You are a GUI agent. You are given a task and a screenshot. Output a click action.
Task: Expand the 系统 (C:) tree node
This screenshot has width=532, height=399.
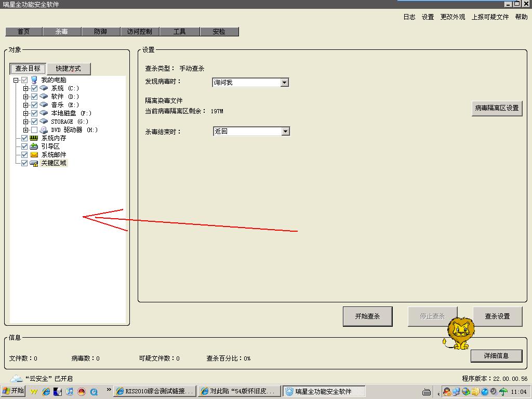pyautogui.click(x=26, y=88)
